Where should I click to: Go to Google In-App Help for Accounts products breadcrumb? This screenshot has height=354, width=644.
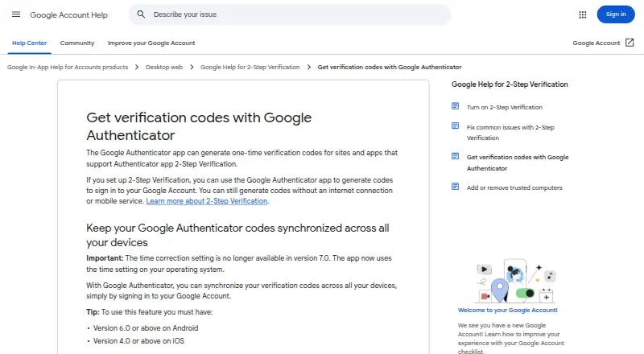pos(68,67)
